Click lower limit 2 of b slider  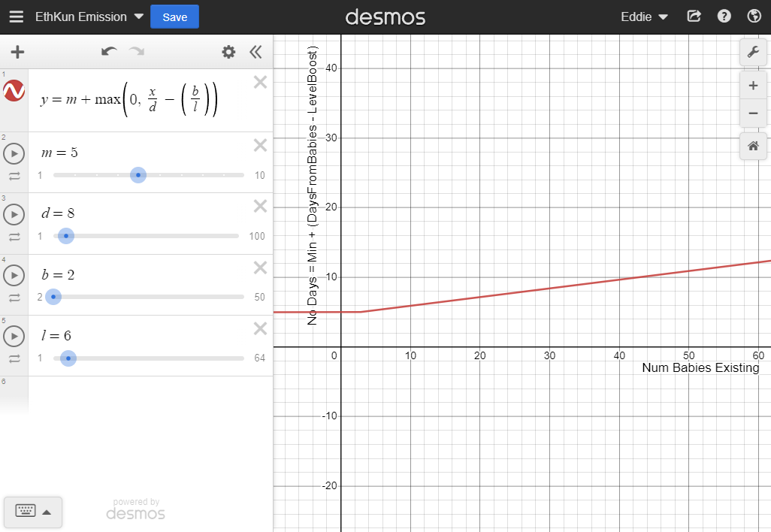tap(40, 297)
